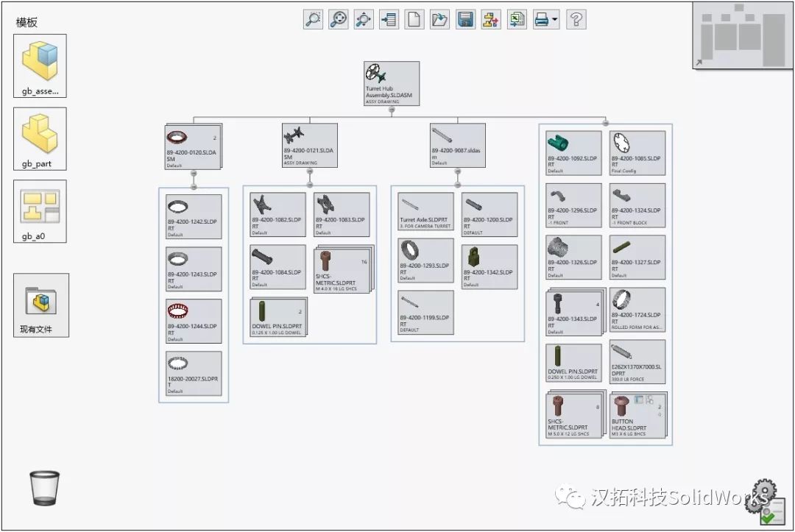
Task: Click the yellow Save As structure icon
Action: pos(491,20)
